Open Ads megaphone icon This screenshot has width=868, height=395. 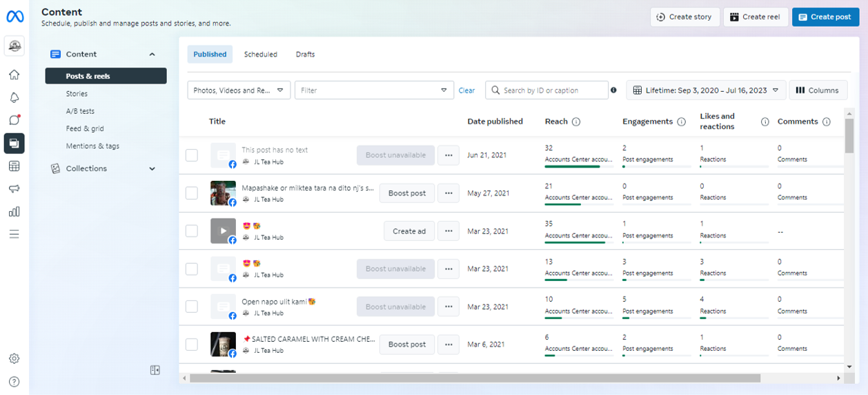tap(14, 189)
